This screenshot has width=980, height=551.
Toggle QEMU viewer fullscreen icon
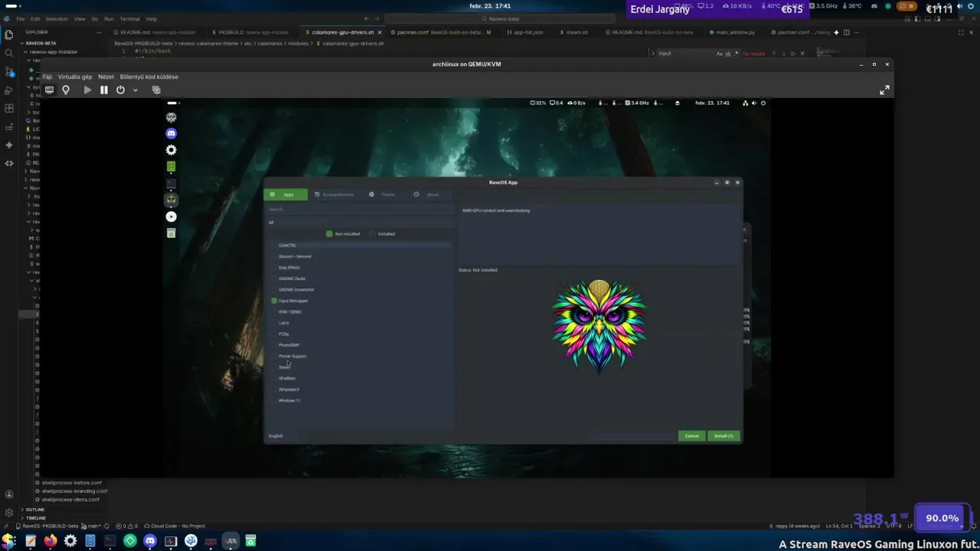(884, 90)
